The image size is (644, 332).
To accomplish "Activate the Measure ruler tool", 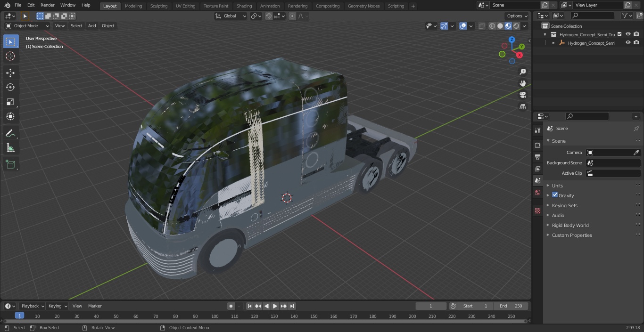I will pyautogui.click(x=10, y=148).
